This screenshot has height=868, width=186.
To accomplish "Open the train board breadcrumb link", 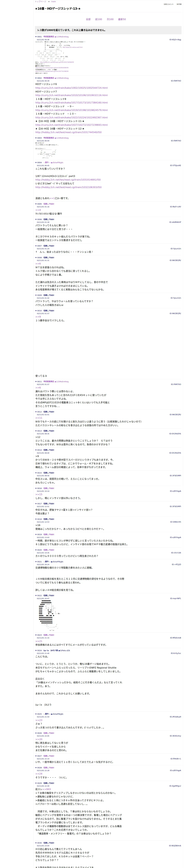I will [54, 2].
